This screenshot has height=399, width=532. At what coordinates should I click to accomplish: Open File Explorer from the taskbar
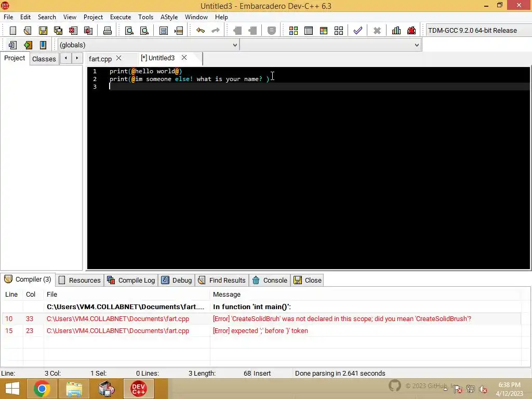tap(74, 389)
